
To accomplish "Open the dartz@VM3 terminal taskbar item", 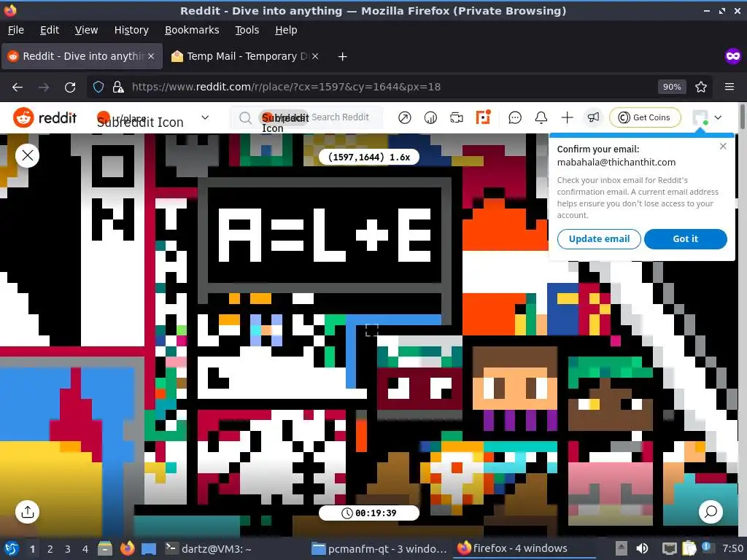I will [208, 548].
